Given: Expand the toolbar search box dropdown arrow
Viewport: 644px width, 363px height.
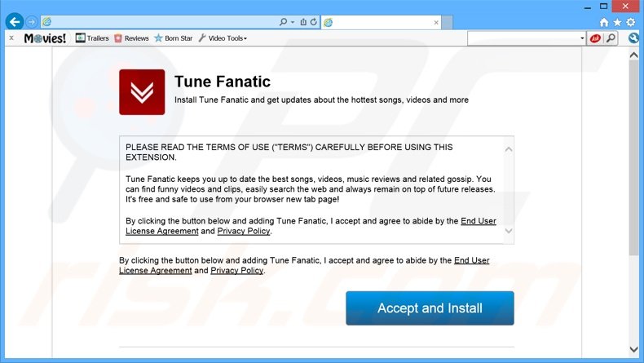Looking at the screenshot, I should [582, 38].
